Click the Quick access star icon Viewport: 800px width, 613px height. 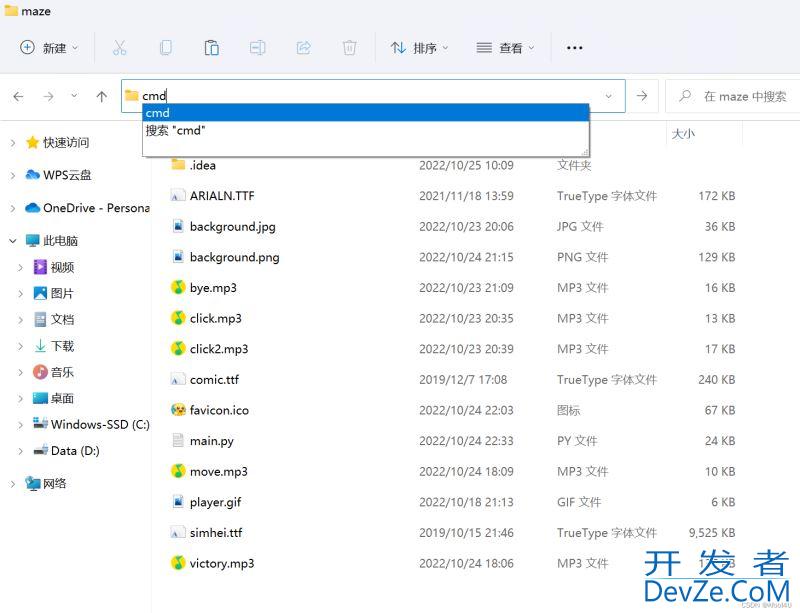tap(32, 142)
